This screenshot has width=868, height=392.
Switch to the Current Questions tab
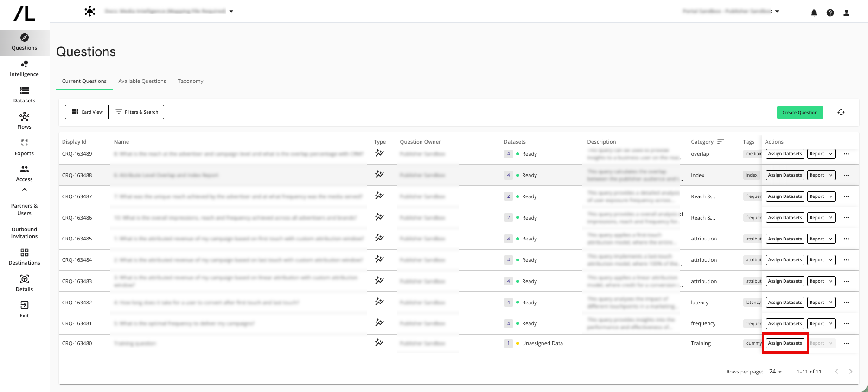click(84, 81)
